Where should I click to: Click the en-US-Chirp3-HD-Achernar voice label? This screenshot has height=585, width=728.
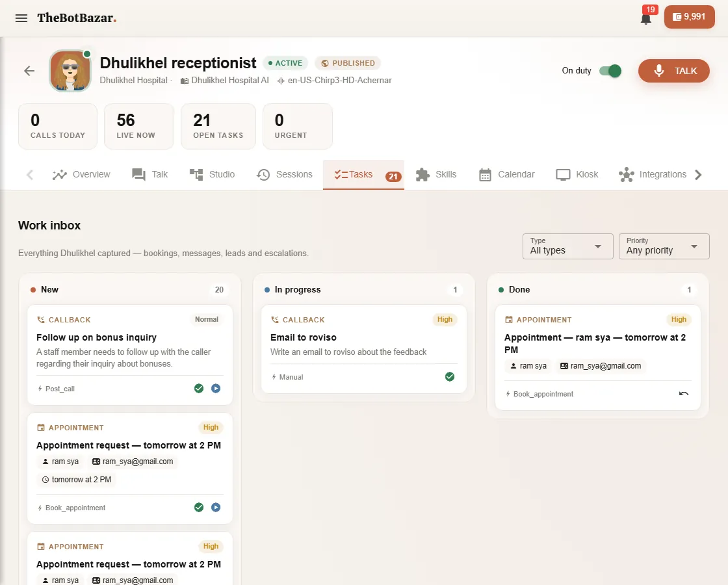(x=335, y=81)
